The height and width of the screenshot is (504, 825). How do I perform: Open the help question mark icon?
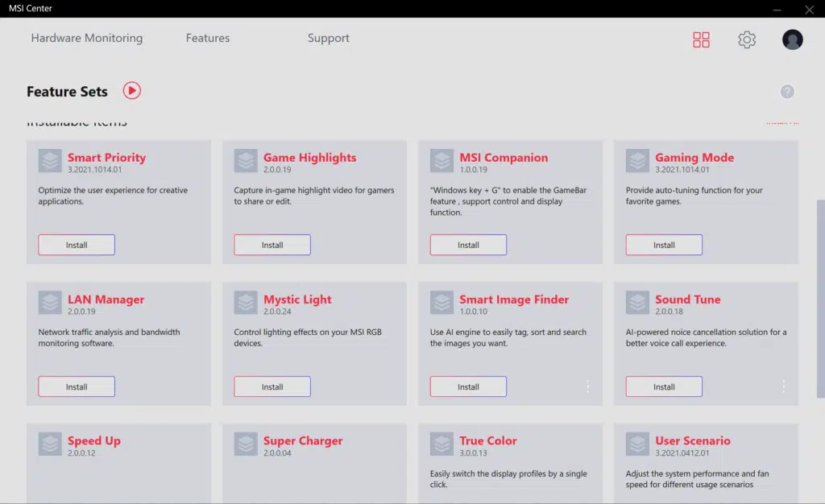pyautogui.click(x=787, y=92)
